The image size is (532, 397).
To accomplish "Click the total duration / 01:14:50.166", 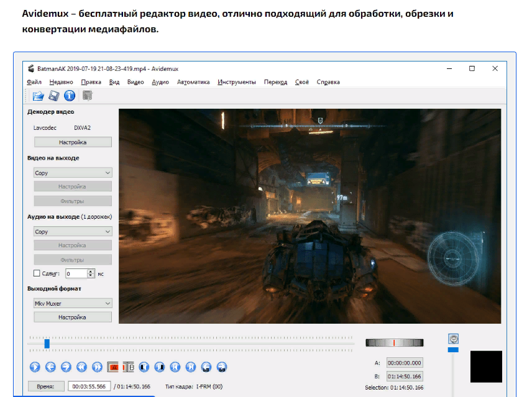I will (132, 386).
